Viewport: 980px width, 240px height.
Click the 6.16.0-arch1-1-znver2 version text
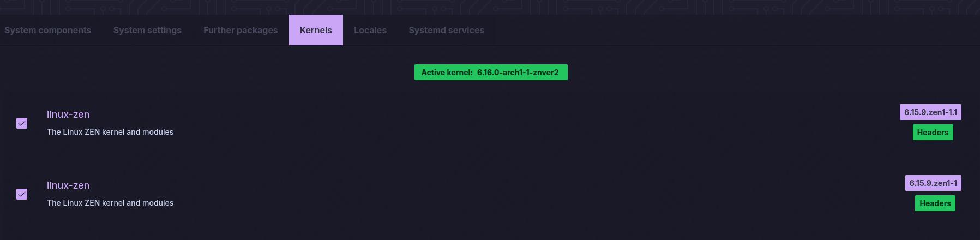coord(518,73)
